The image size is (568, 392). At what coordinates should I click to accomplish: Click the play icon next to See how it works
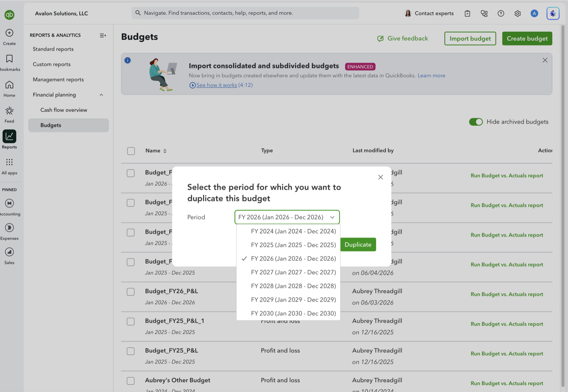pos(192,85)
